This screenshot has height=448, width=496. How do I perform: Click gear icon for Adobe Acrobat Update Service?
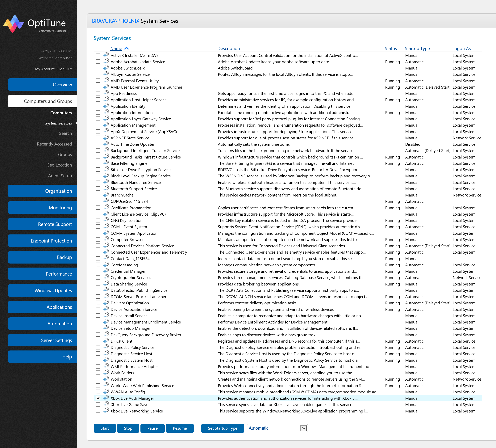pos(106,61)
